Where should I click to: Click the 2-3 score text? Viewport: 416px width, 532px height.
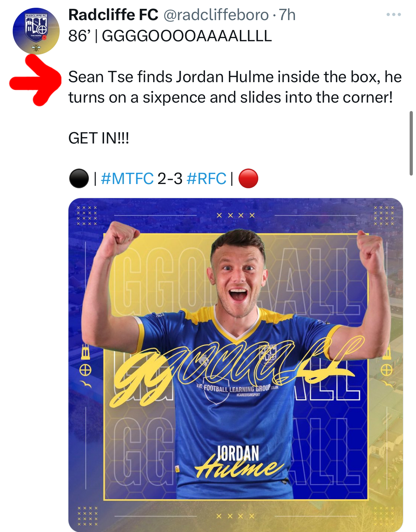tap(170, 178)
